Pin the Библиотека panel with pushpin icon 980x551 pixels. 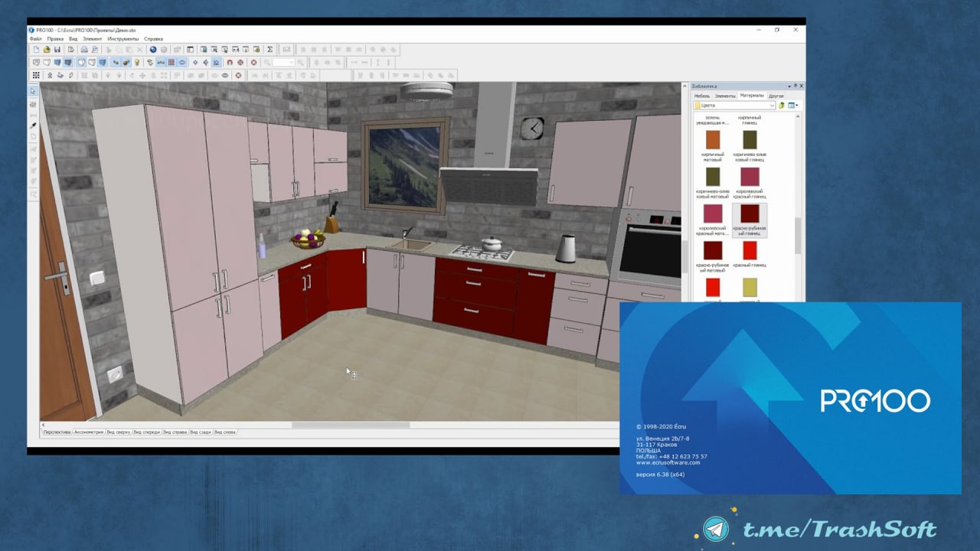coord(795,86)
